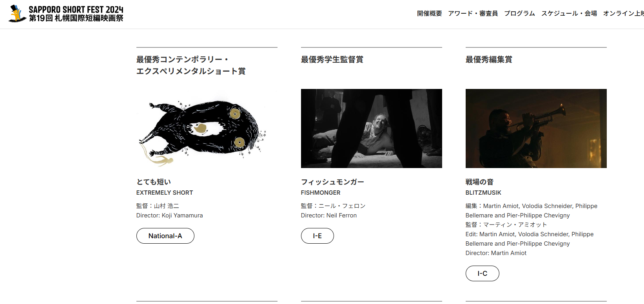The image size is (644, 304).
Task: Open スケジュール・会場 in the top menu
Action: pos(569,13)
